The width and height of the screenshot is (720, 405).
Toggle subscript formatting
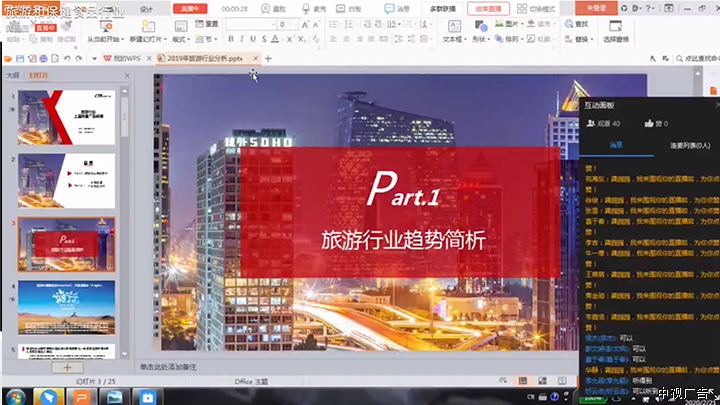(301, 39)
